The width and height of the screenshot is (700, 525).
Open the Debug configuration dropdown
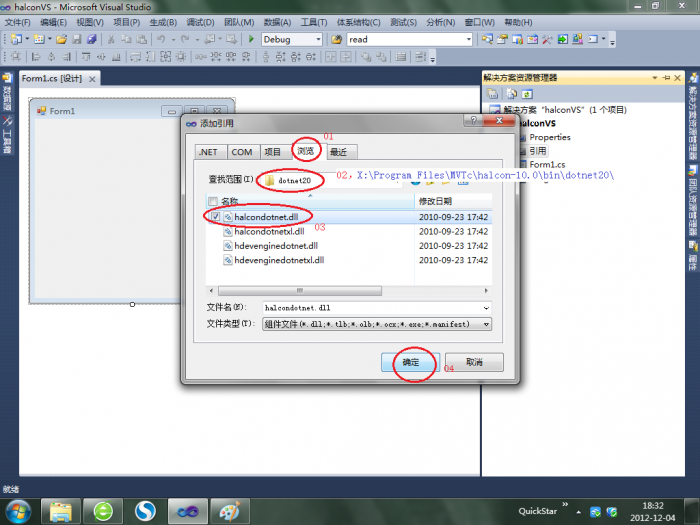point(318,39)
